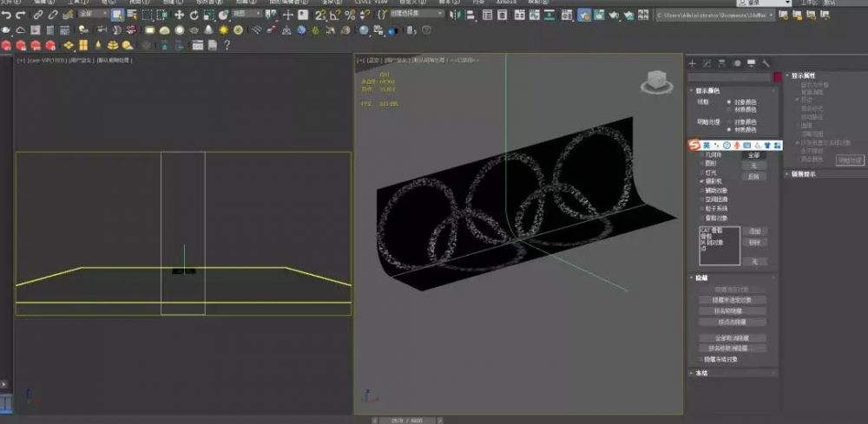Open the Utilities wrench tab icon
Screen dimensions: 868x424
tap(766, 63)
